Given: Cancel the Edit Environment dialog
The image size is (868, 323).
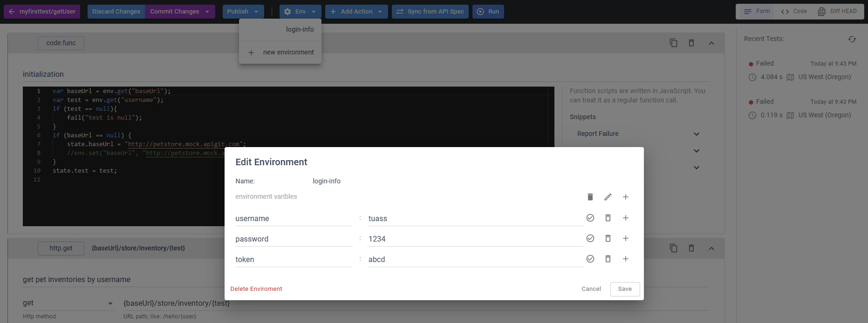Looking at the screenshot, I should [x=591, y=289].
